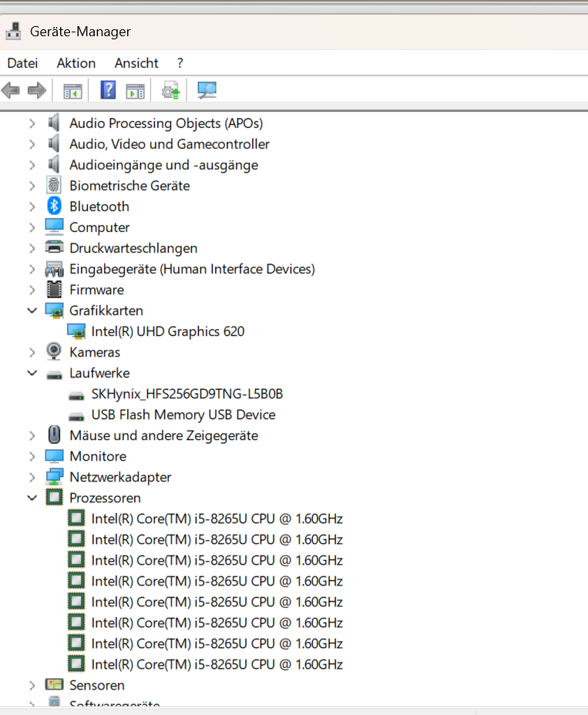Click the Eingabegeräte HID icon
588x715 pixels.
coord(54,269)
